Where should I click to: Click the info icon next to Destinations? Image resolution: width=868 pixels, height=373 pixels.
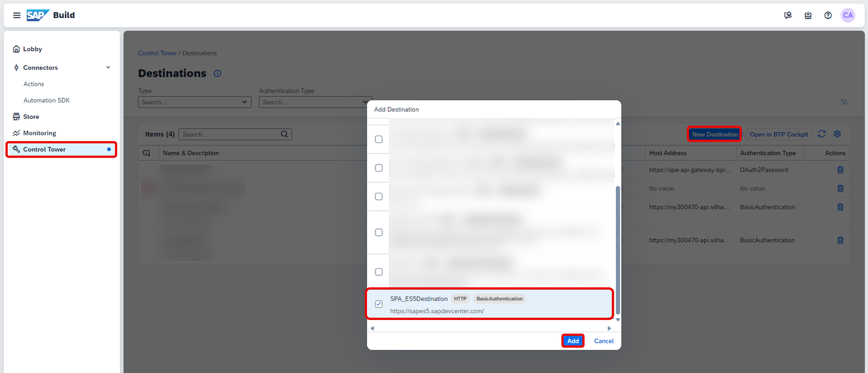click(x=218, y=74)
